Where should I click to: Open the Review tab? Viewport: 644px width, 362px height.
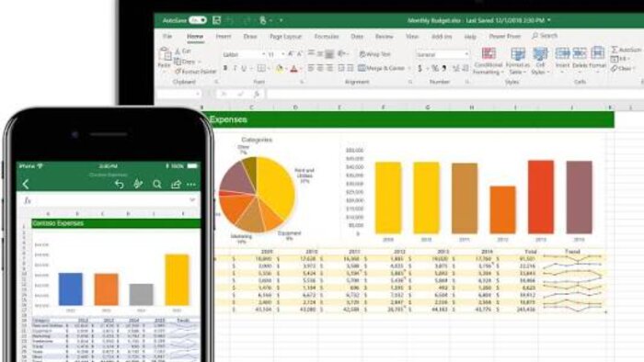click(384, 37)
